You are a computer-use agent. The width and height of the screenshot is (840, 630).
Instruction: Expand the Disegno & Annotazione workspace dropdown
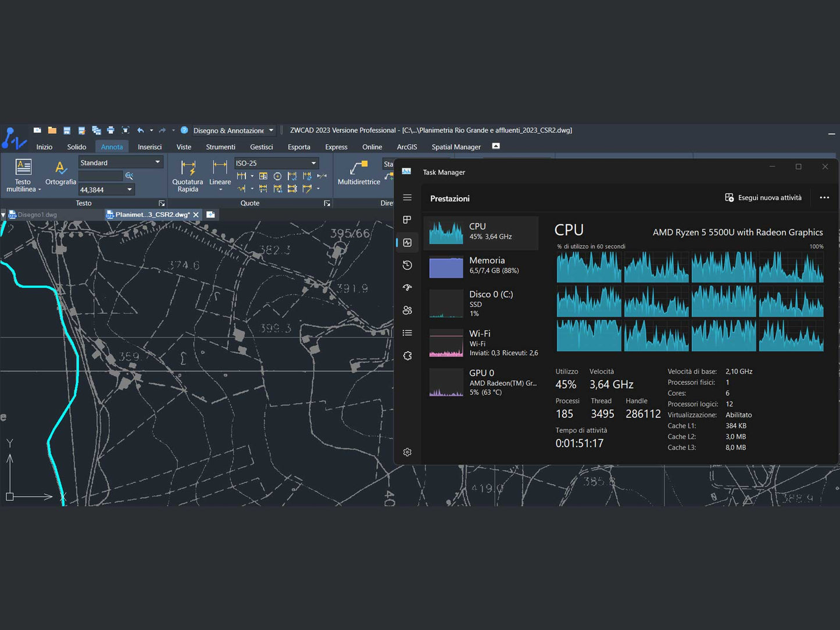click(271, 130)
